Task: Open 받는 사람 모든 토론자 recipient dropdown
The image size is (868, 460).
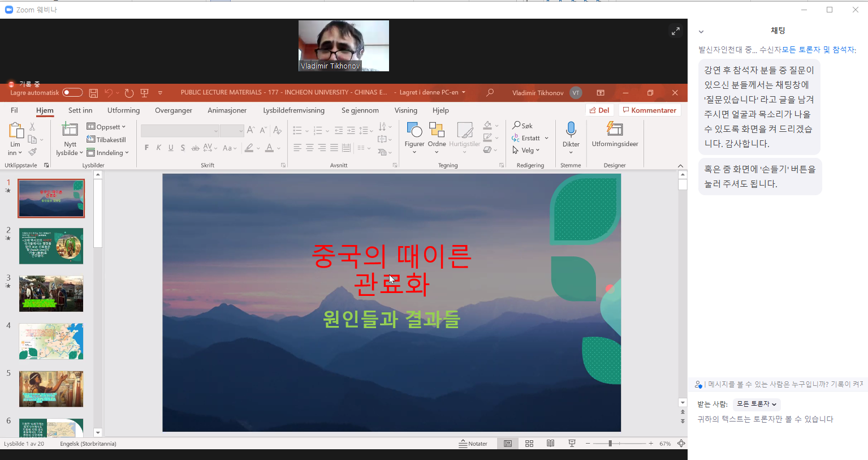Action: point(757,404)
